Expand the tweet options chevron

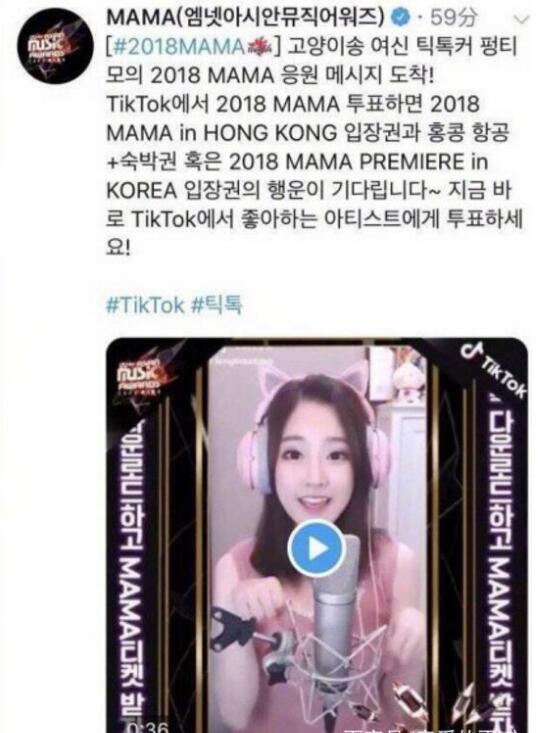[x=521, y=20]
